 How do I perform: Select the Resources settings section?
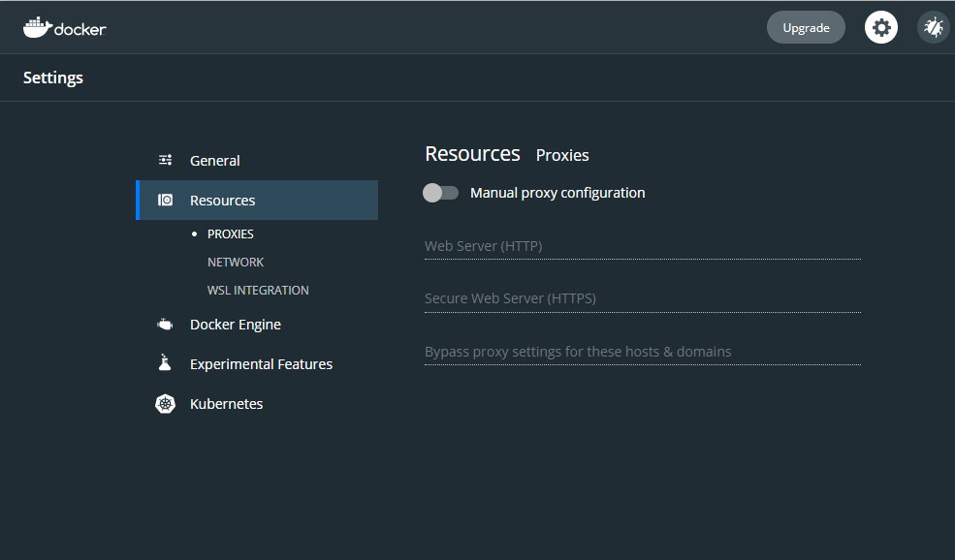(x=256, y=200)
